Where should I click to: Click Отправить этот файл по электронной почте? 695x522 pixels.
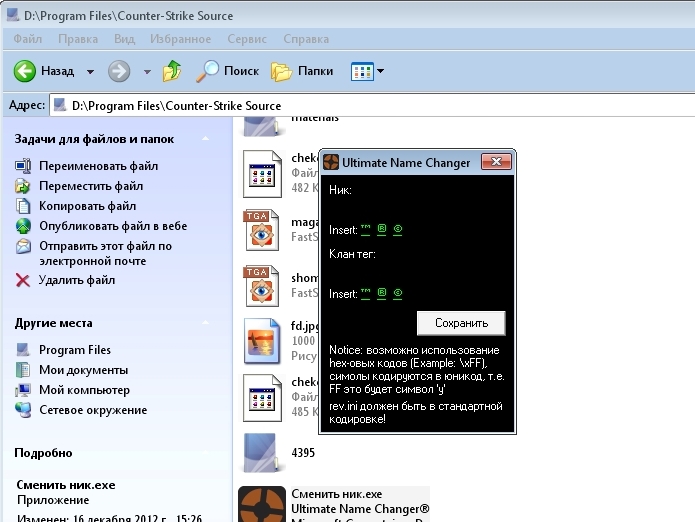click(x=105, y=253)
